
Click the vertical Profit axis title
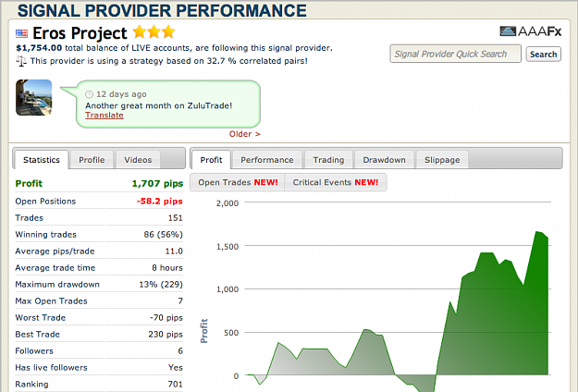tap(203, 331)
